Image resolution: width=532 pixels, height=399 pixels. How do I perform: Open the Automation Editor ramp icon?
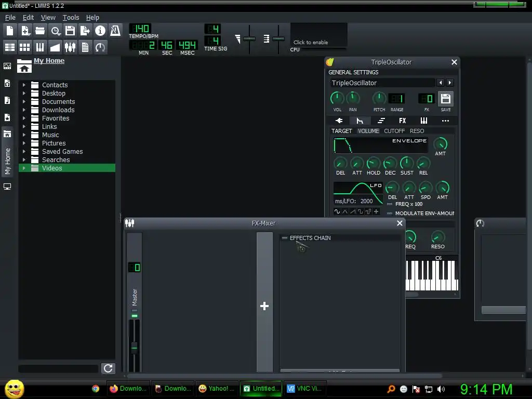(55, 47)
